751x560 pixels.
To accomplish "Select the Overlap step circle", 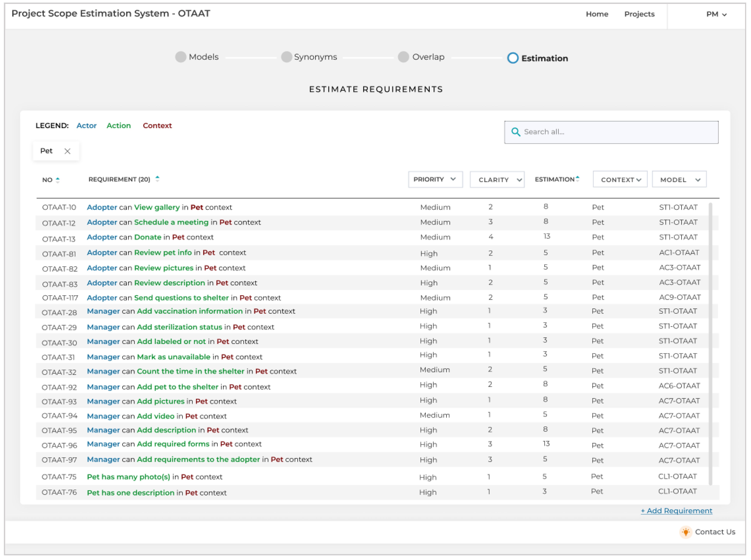I will 403,57.
